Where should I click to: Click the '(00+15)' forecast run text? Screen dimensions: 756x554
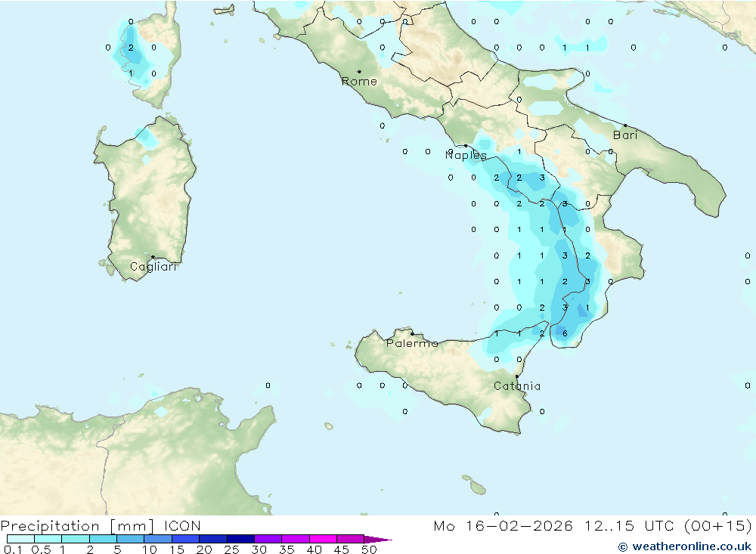[x=717, y=526]
